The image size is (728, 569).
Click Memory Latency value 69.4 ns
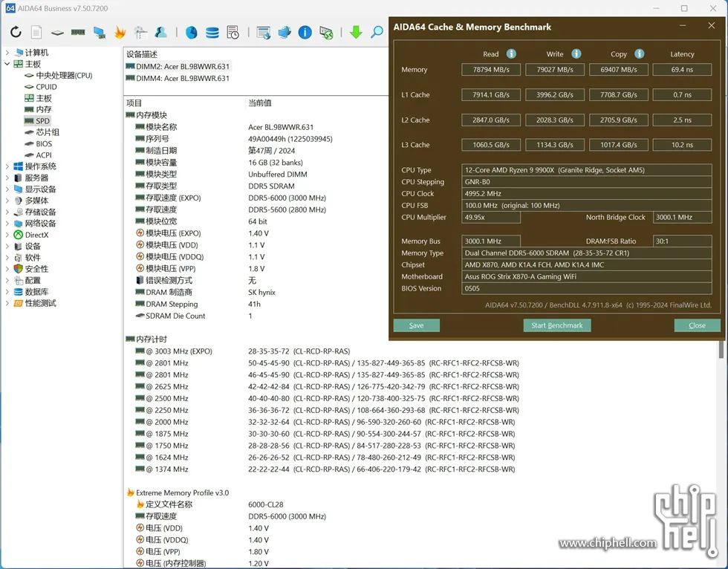tap(682, 70)
